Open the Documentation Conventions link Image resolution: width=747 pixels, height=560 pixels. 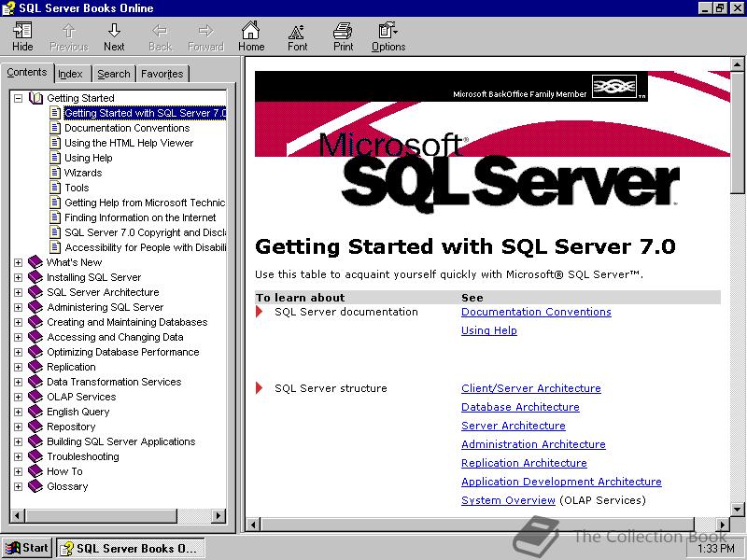tap(536, 312)
